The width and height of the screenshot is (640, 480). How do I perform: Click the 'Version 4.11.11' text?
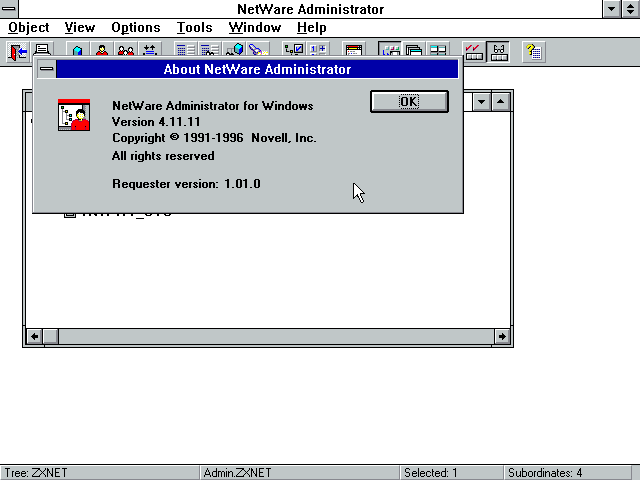(156, 122)
